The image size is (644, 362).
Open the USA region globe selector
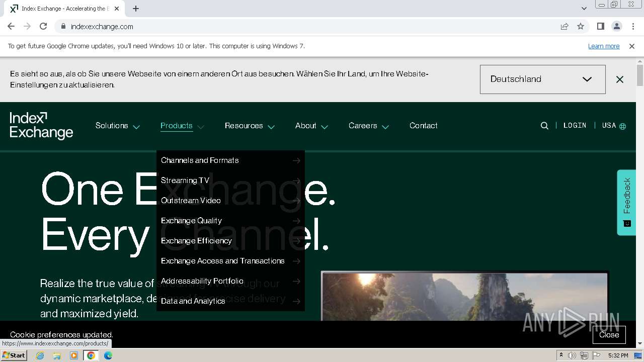614,126
